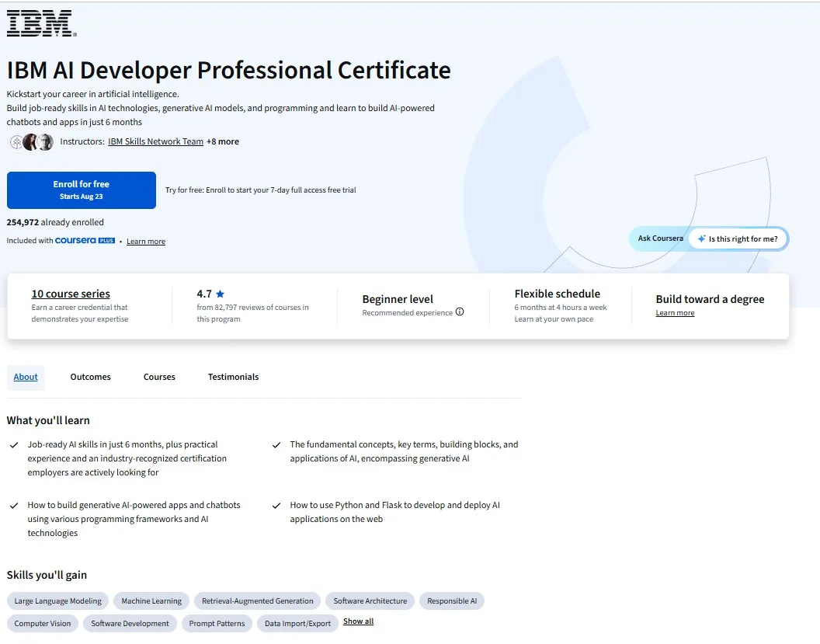Click the 'Skills you'll gain' heading

47,575
